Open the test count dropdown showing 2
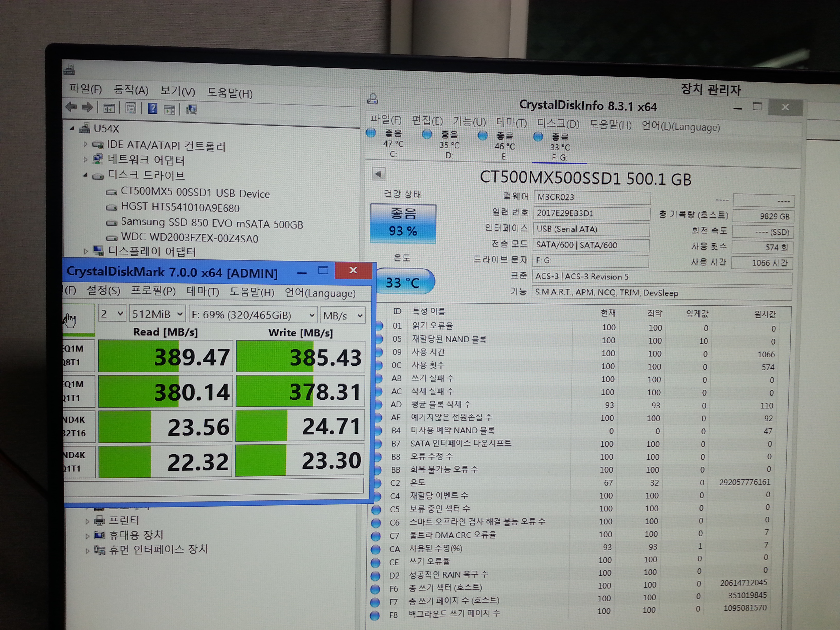Screen dimensions: 840x630 (112, 314)
